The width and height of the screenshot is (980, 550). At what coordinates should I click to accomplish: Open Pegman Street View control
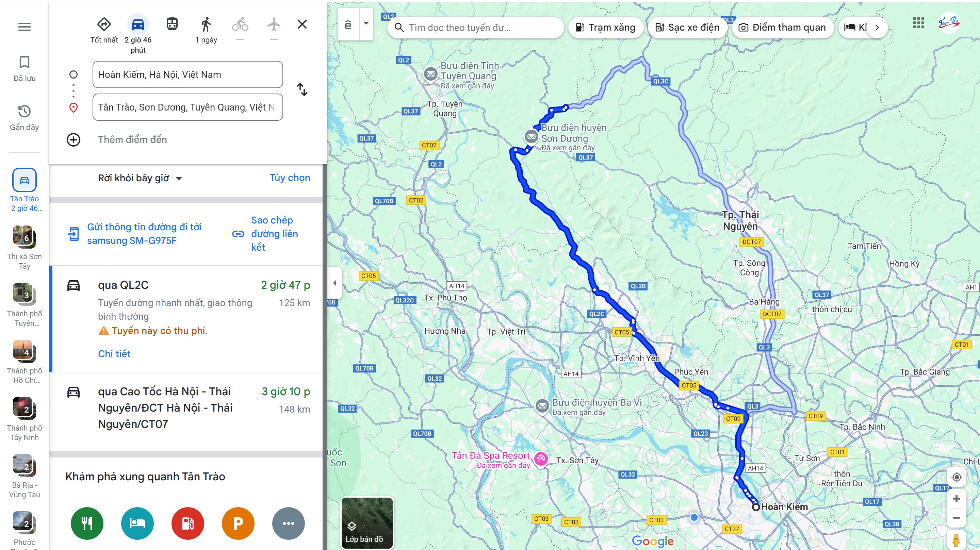[x=956, y=540]
